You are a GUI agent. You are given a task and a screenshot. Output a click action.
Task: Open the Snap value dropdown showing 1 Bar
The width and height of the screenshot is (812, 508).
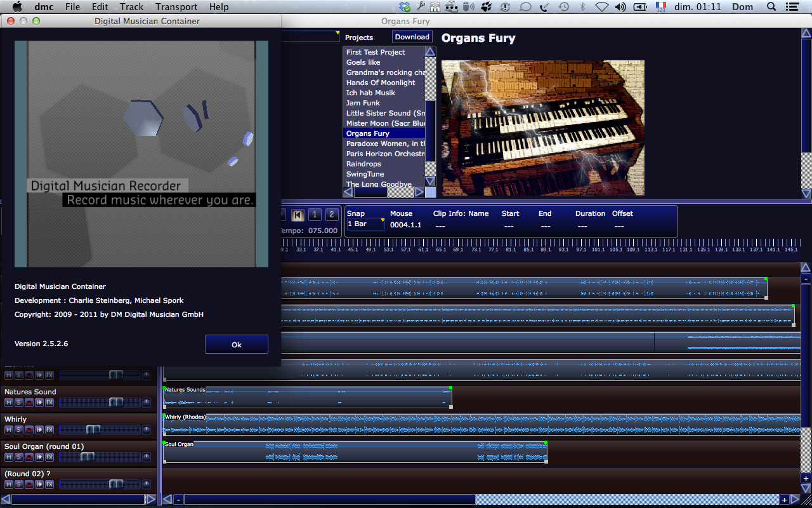[x=365, y=225]
